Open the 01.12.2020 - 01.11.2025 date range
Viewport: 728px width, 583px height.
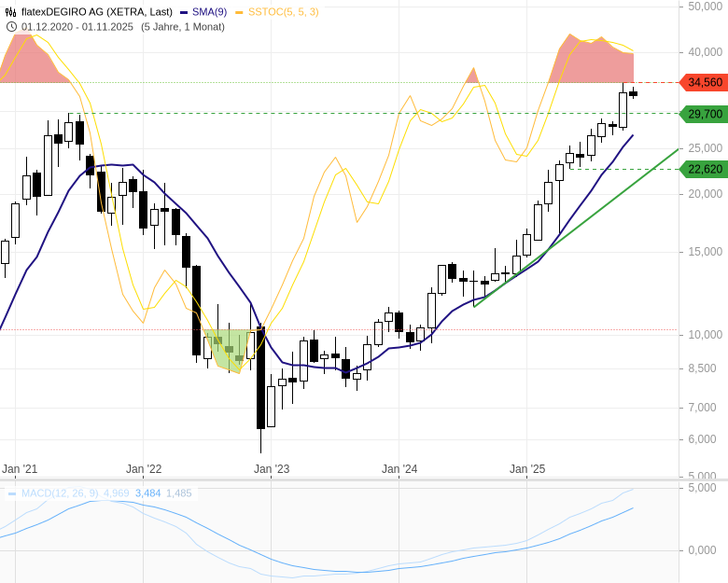[77, 26]
